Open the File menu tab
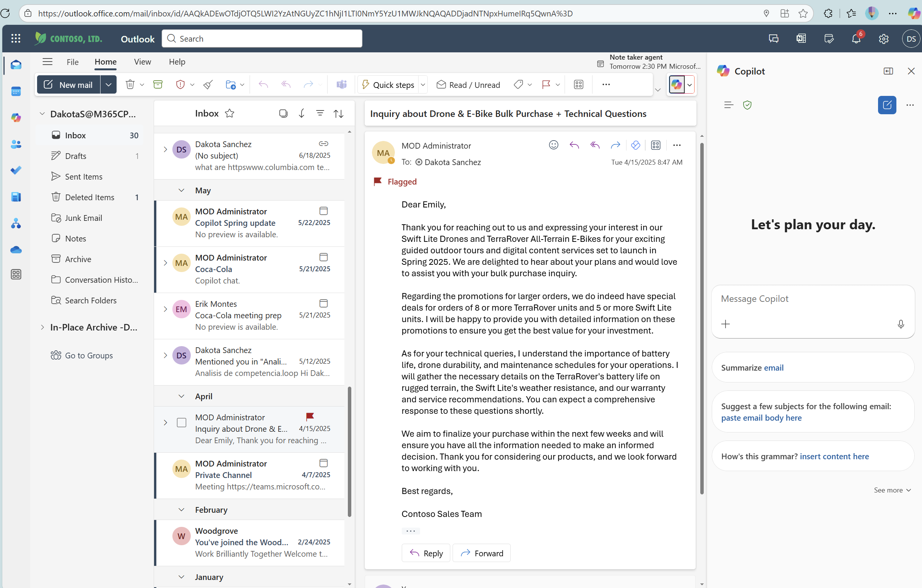This screenshot has width=922, height=588. pyautogui.click(x=72, y=62)
